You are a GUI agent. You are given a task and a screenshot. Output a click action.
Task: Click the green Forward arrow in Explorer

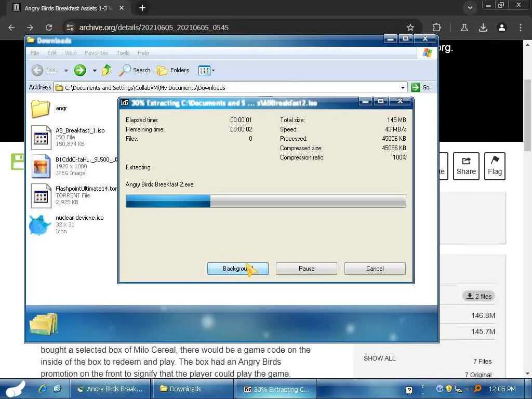coord(80,70)
